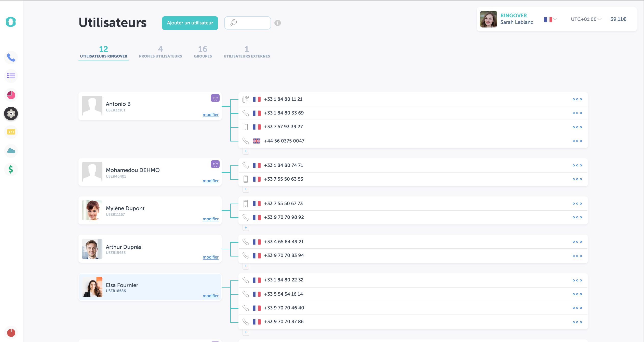Click the info icon beside search field
This screenshot has height=342, width=644.
click(x=277, y=23)
